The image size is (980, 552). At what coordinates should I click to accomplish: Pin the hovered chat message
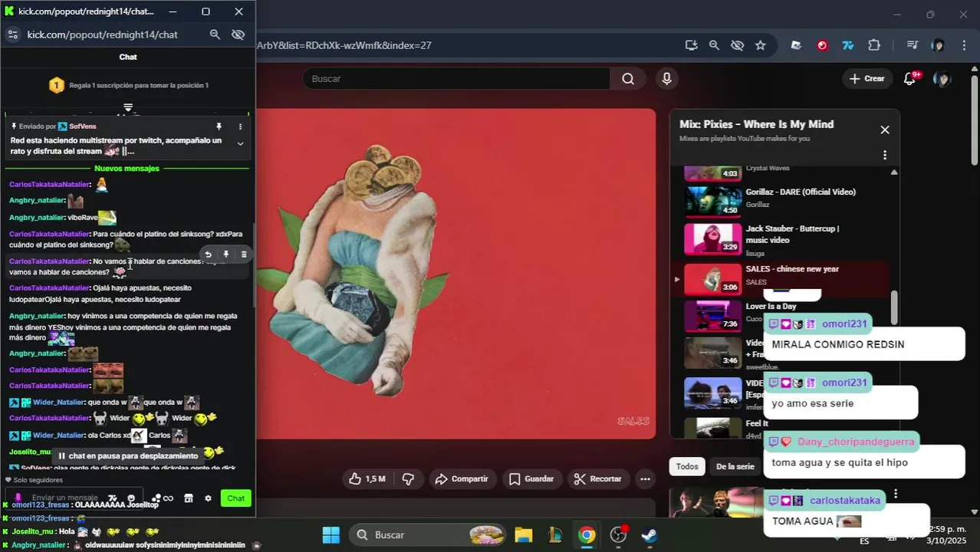(x=226, y=255)
